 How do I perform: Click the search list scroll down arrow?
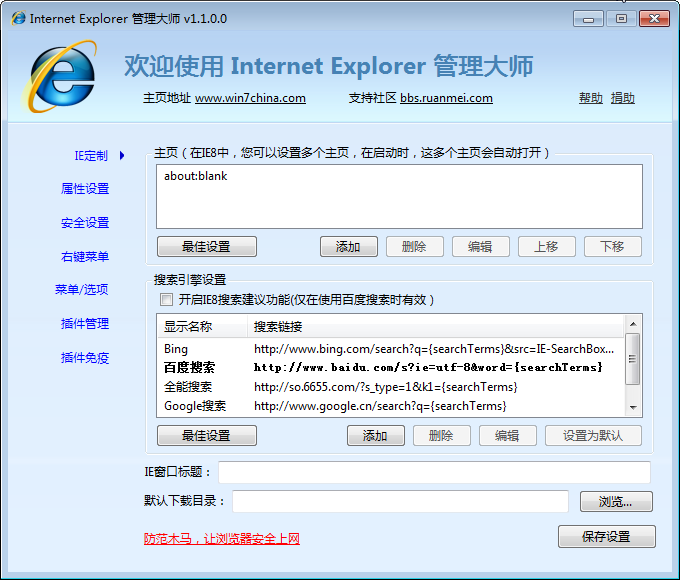point(633,407)
